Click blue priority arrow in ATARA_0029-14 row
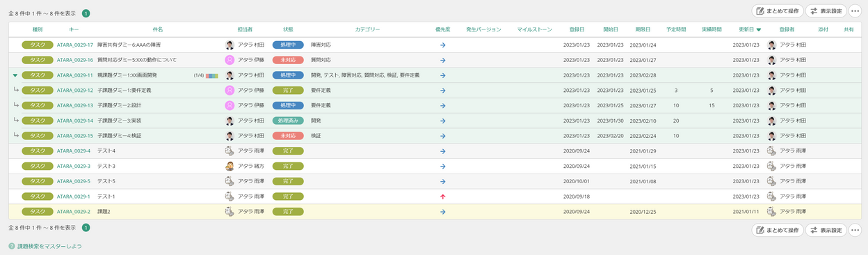The image size is (868, 255). [442, 121]
